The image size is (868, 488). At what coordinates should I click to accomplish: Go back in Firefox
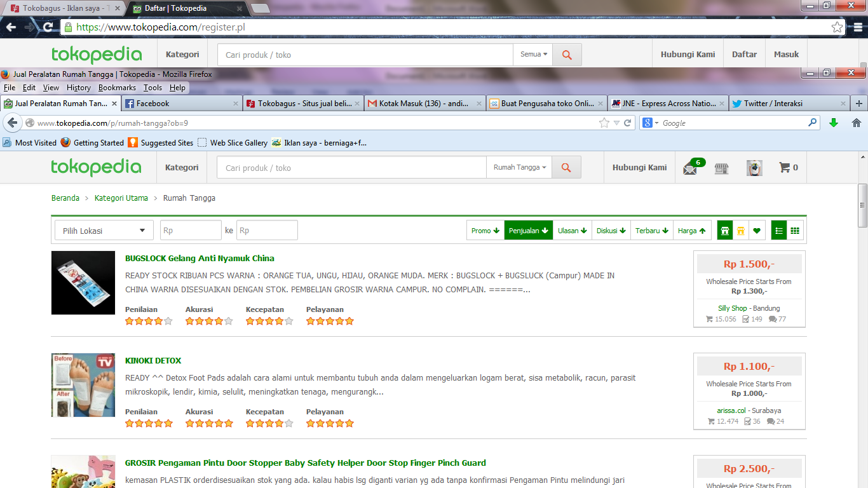(12, 123)
